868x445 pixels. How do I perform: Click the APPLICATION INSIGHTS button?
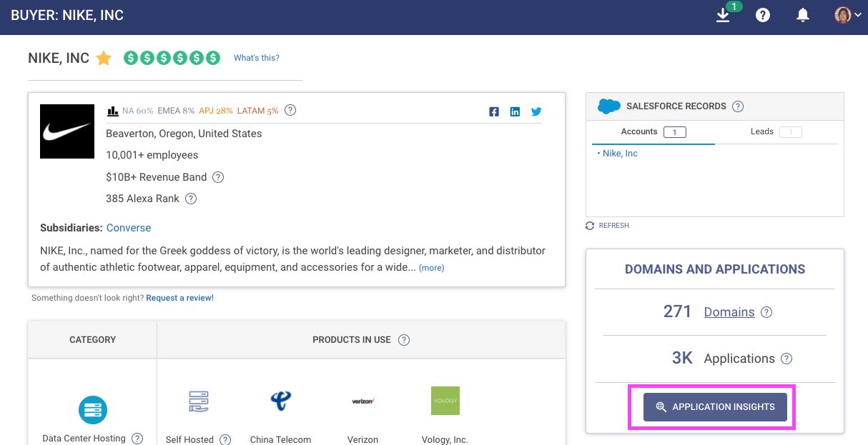tap(715, 406)
